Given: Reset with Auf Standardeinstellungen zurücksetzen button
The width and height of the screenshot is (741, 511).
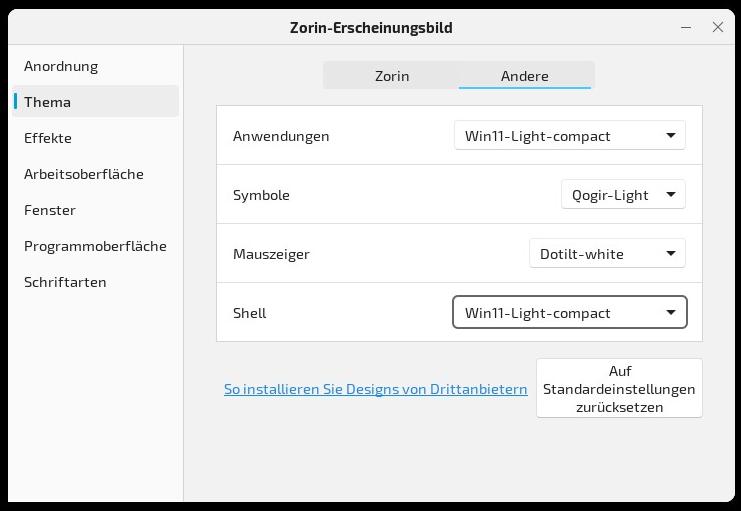Looking at the screenshot, I should coord(619,388).
